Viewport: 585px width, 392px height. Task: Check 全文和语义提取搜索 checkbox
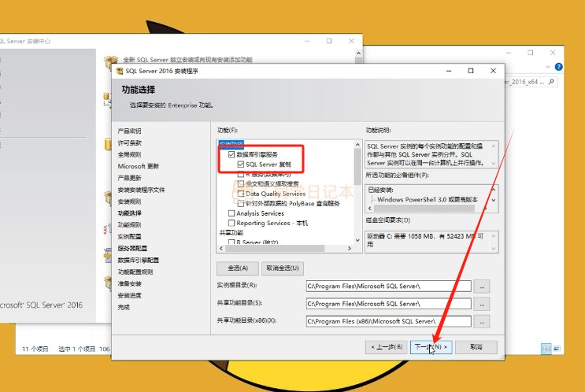241,184
